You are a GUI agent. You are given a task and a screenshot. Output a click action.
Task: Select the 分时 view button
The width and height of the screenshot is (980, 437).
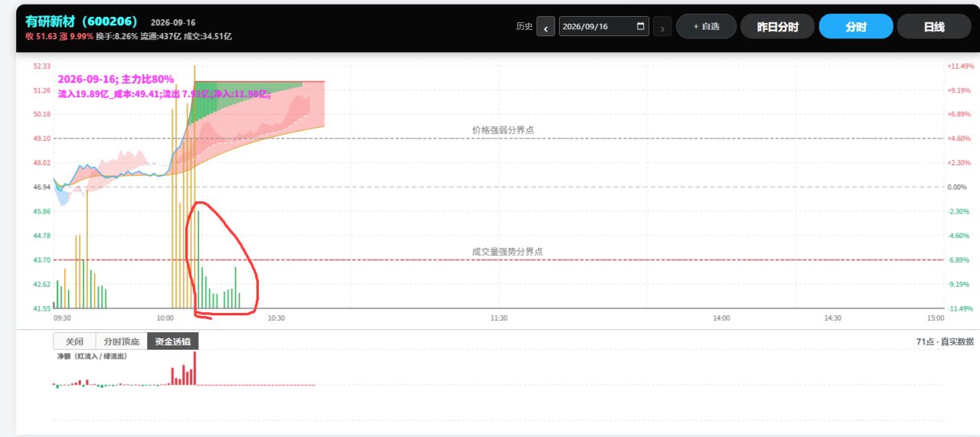(x=856, y=26)
